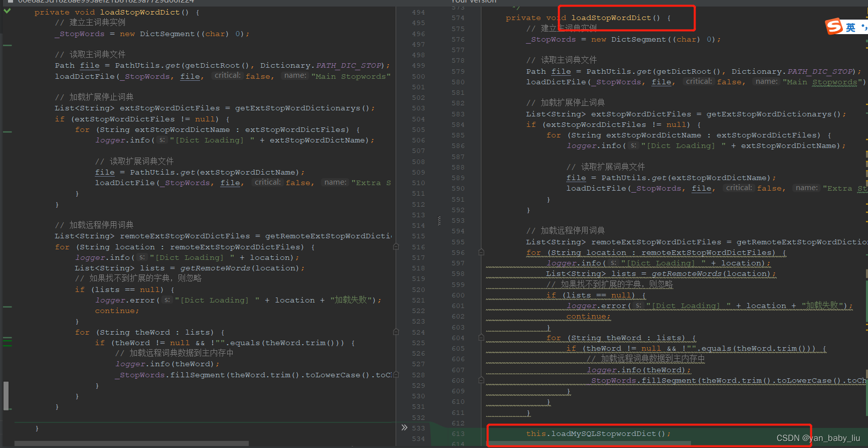Click List<String> type on right line 583
This screenshot has width=868, height=448.
pos(556,114)
